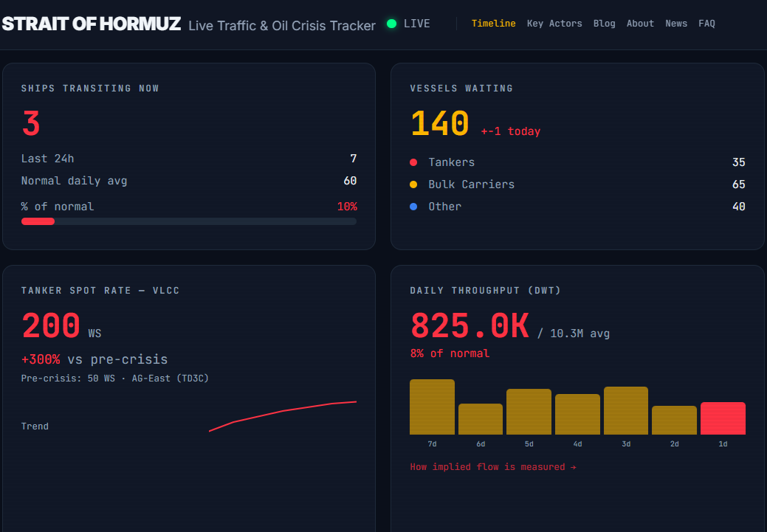Screen dimensions: 767x532
Task: Click the '825.0K' throughput figure
Action: (470, 325)
